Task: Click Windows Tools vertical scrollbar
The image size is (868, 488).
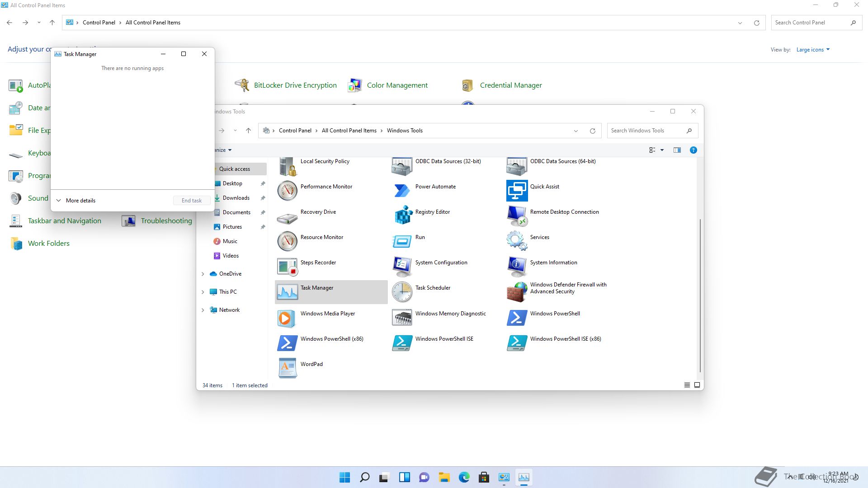Action: click(700, 296)
